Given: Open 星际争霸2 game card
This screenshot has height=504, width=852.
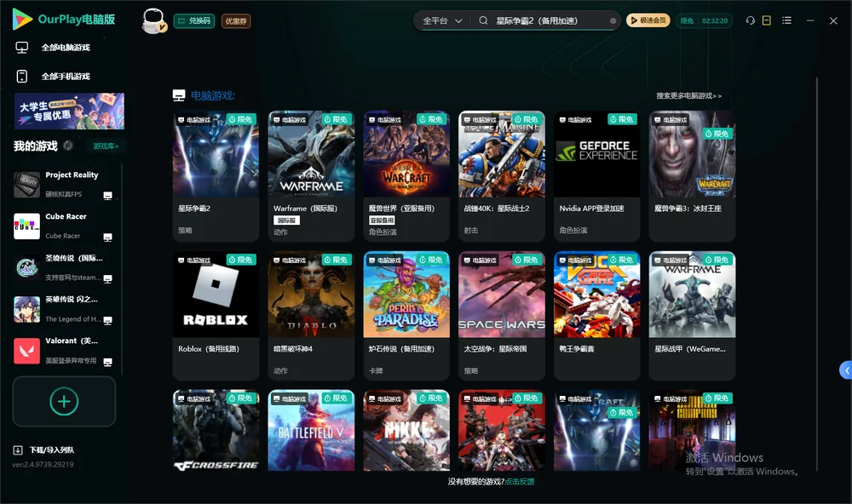Looking at the screenshot, I should (x=216, y=176).
